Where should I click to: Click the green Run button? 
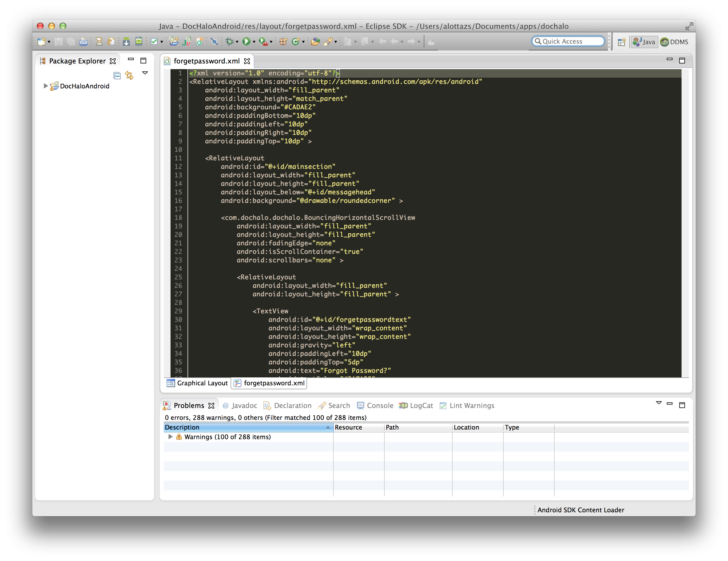(246, 42)
